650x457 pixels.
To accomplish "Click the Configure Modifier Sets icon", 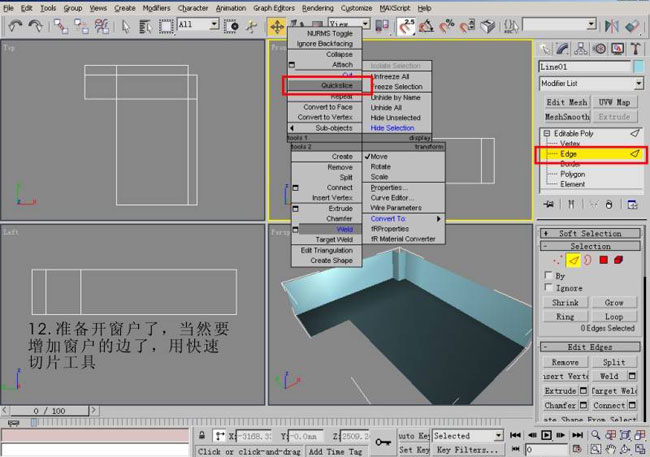I will 632,204.
